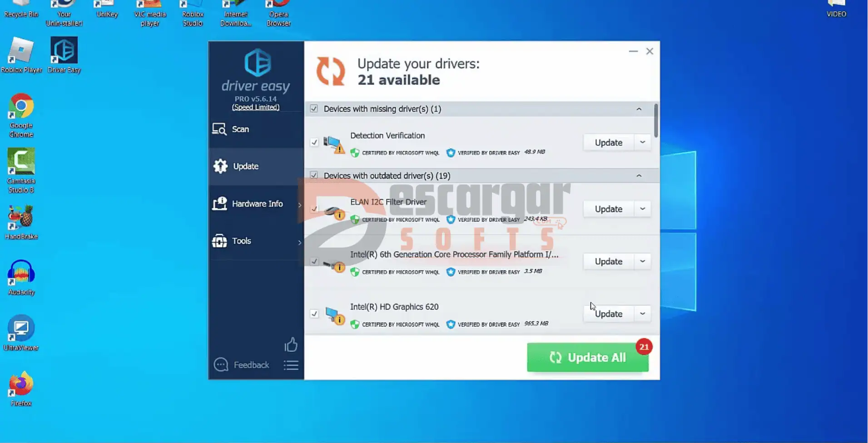Open Driver Easy desktop shortcut
This screenshot has height=443, width=868.
pyautogui.click(x=64, y=54)
